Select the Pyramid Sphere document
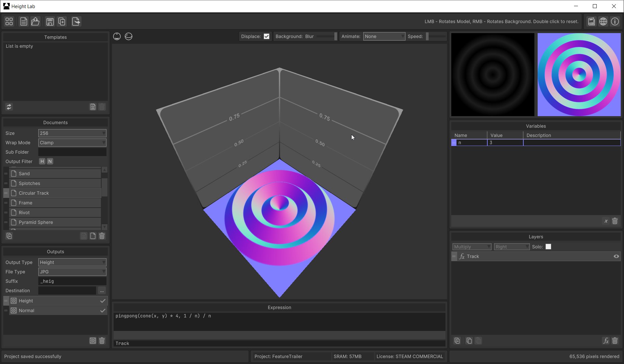The height and width of the screenshot is (364, 624). click(x=36, y=222)
